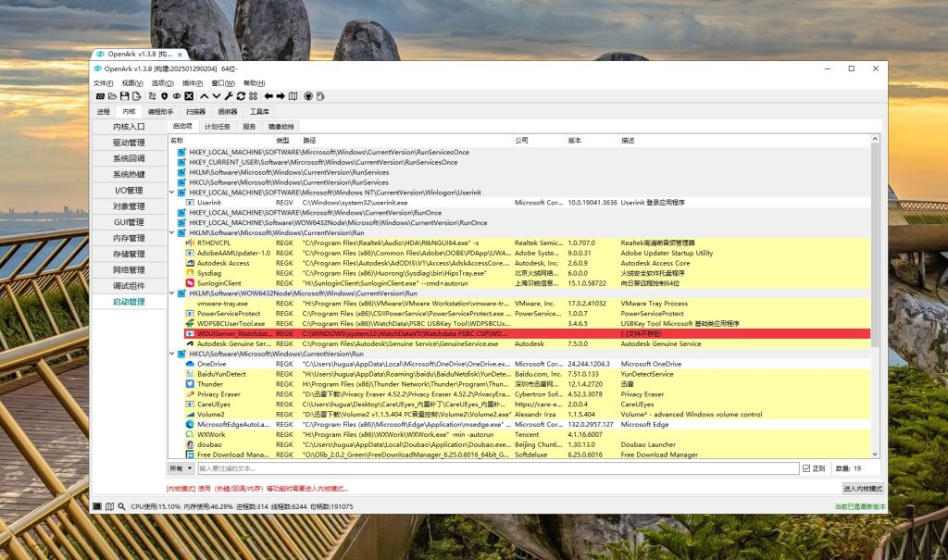The height and width of the screenshot is (560, 948).
Task: Toggle the 正则 regex checkbox
Action: coord(806,468)
